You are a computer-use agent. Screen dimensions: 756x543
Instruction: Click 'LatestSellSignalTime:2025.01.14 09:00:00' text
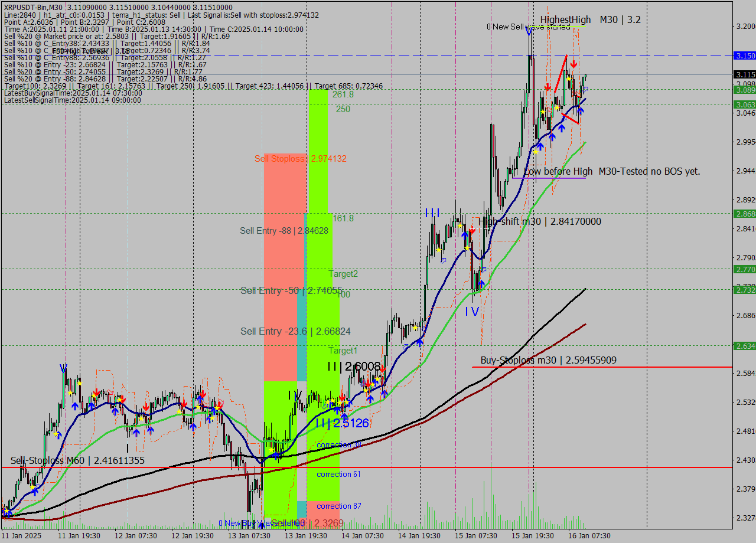click(72, 100)
